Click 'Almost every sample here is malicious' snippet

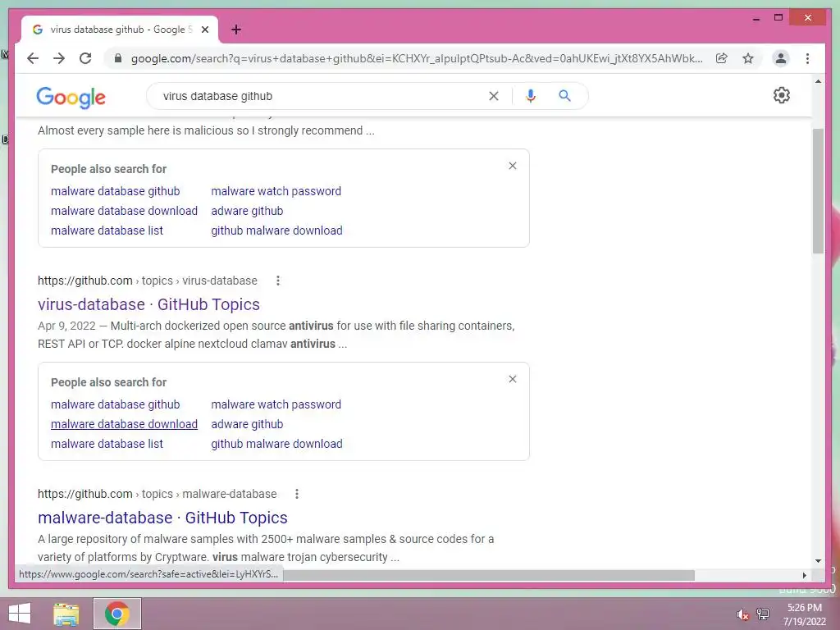point(206,130)
